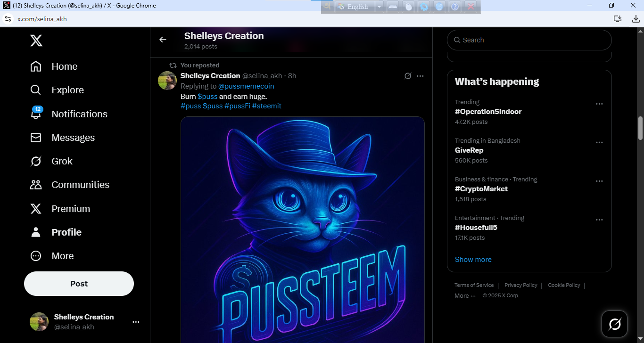Click the back arrow beside Shelleys Creation
Image resolution: width=644 pixels, height=343 pixels.
click(x=163, y=40)
